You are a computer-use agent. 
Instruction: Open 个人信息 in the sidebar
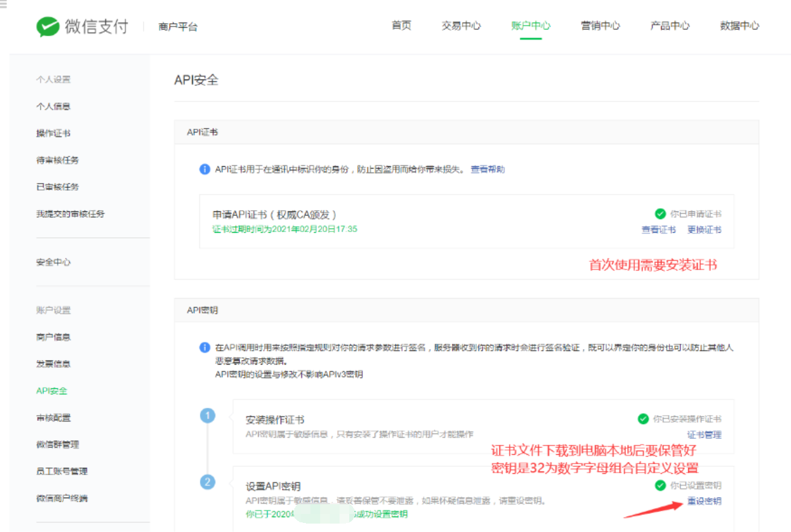pyautogui.click(x=53, y=107)
